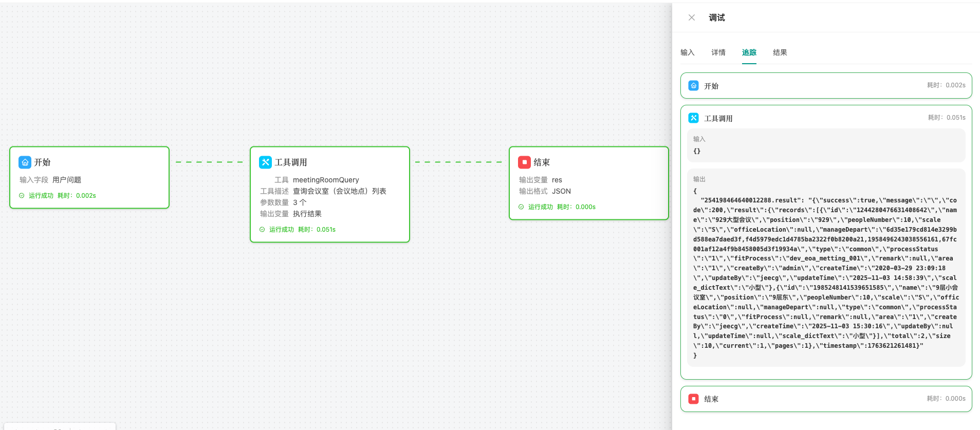Click the red end icon in trace list
This screenshot has width=980, height=430.
click(693, 399)
